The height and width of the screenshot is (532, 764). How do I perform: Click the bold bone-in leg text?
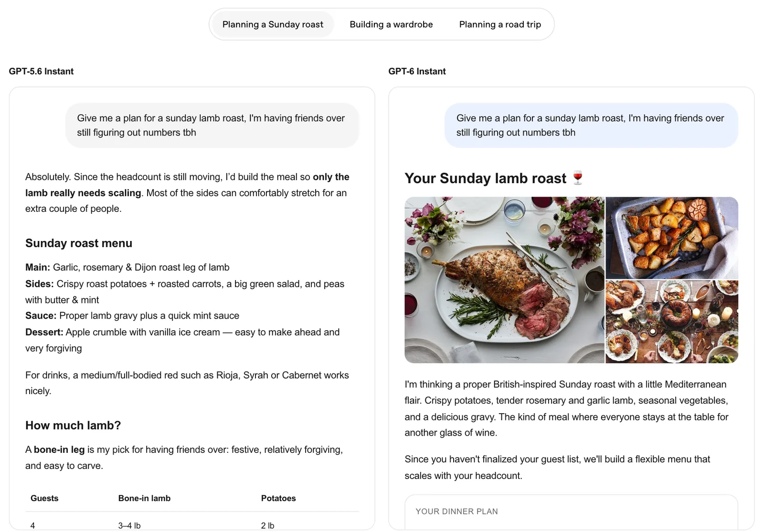pos(59,449)
